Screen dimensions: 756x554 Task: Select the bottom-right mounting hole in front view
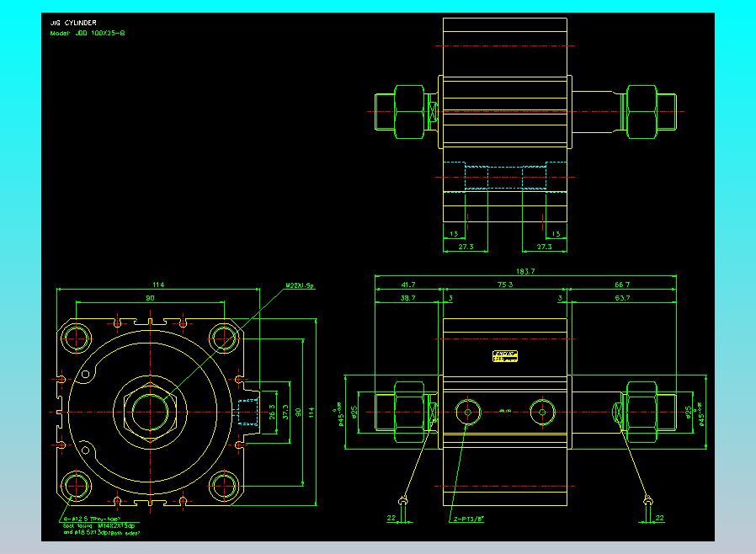(x=224, y=484)
